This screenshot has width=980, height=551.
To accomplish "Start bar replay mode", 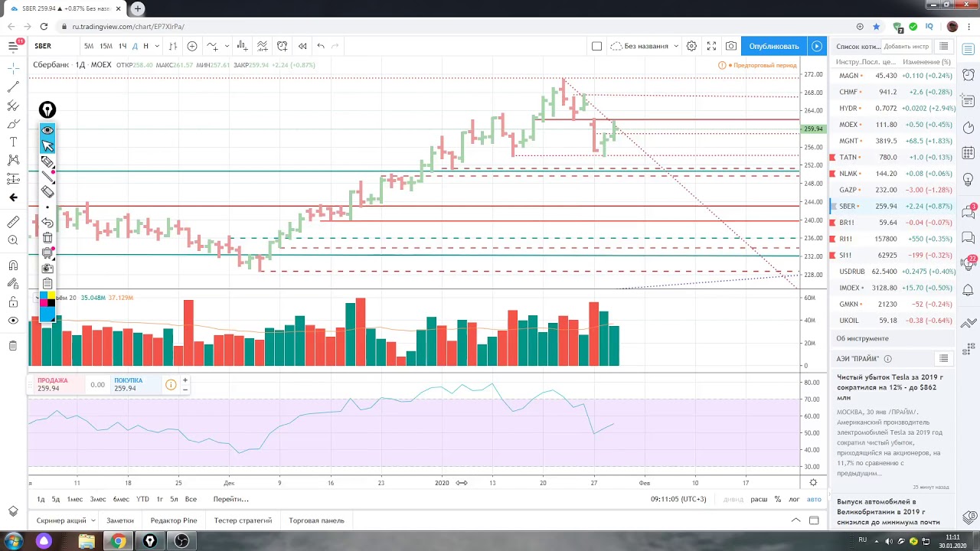I will [302, 46].
